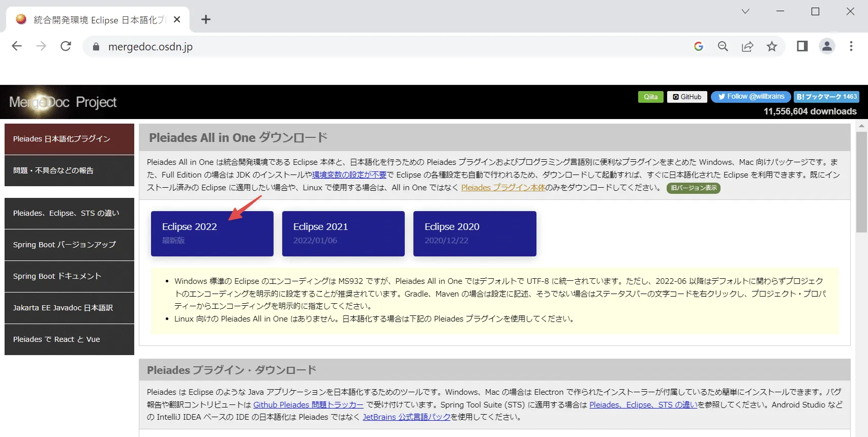Reload the page with the refresh icon
868x437 pixels.
click(66, 46)
